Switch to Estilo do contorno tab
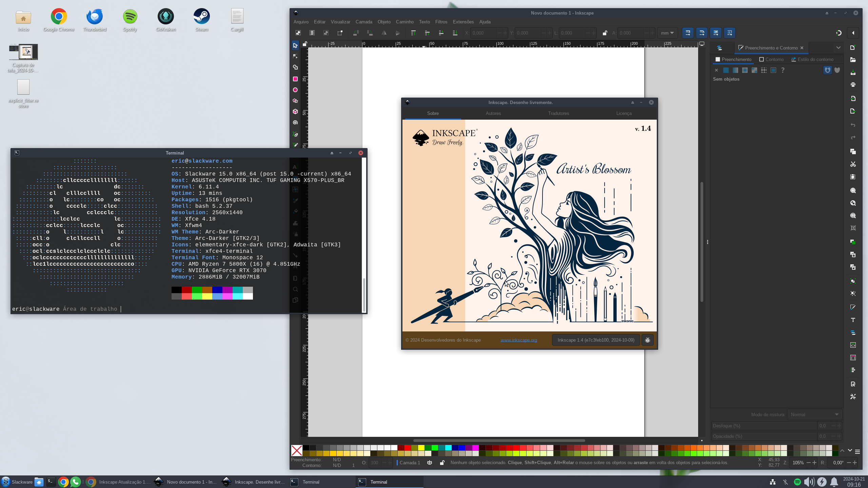 [812, 59]
